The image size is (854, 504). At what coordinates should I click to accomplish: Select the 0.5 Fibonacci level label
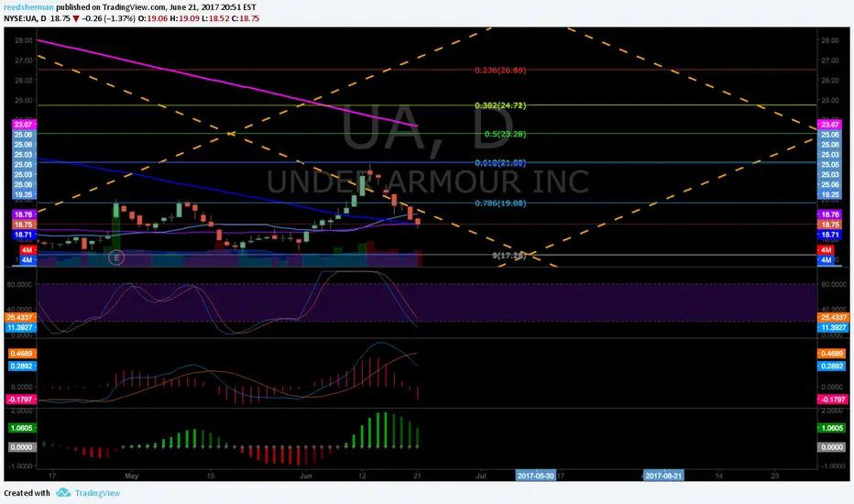click(x=505, y=134)
